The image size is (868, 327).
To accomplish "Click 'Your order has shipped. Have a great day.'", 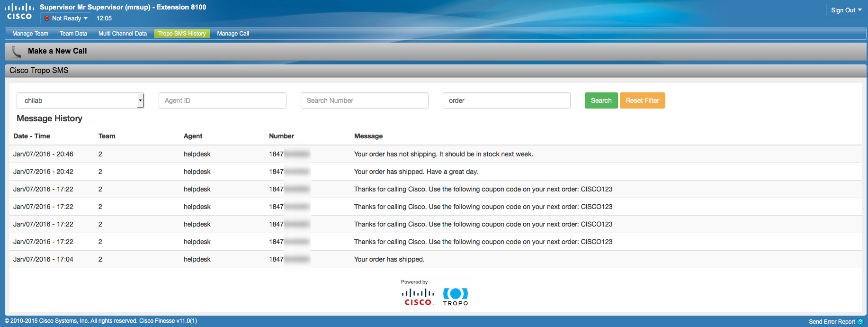I will [416, 172].
